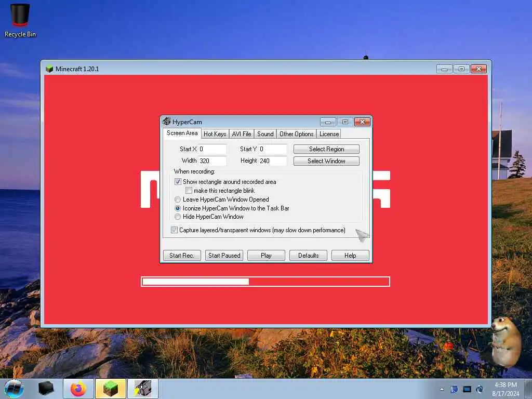Screen dimensions: 532x399
Task: Click the date 8/17/2024 in tray
Action: click(506, 394)
